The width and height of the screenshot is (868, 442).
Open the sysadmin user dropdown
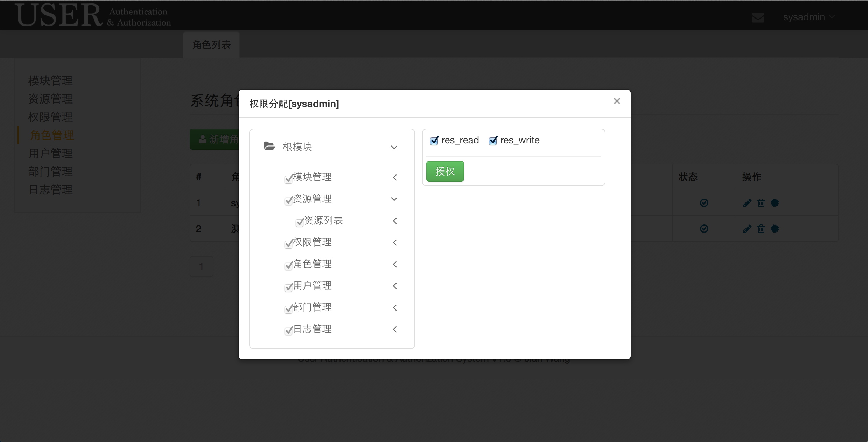click(x=809, y=17)
